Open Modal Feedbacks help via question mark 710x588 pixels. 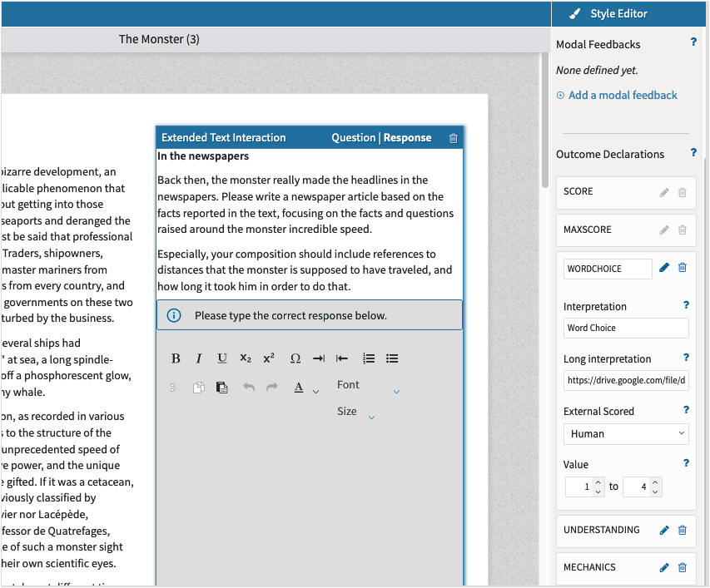coord(693,42)
